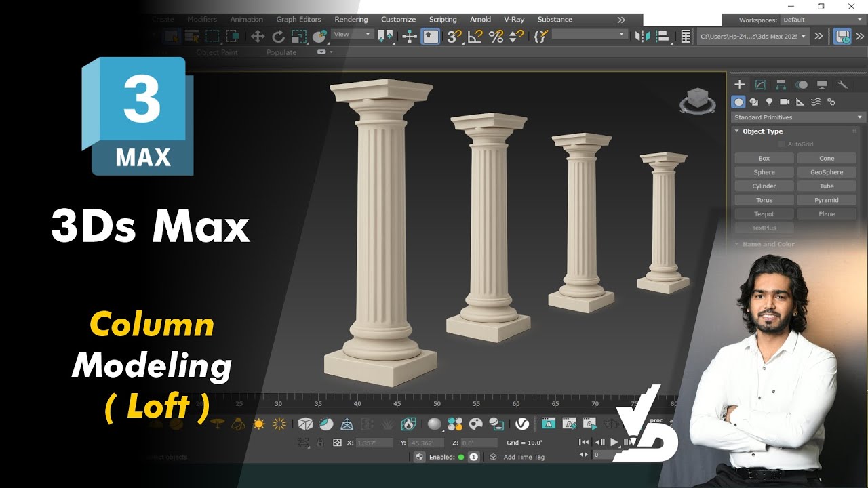Click the Y coordinate field
Screen dimensions: 868x488
click(x=427, y=443)
